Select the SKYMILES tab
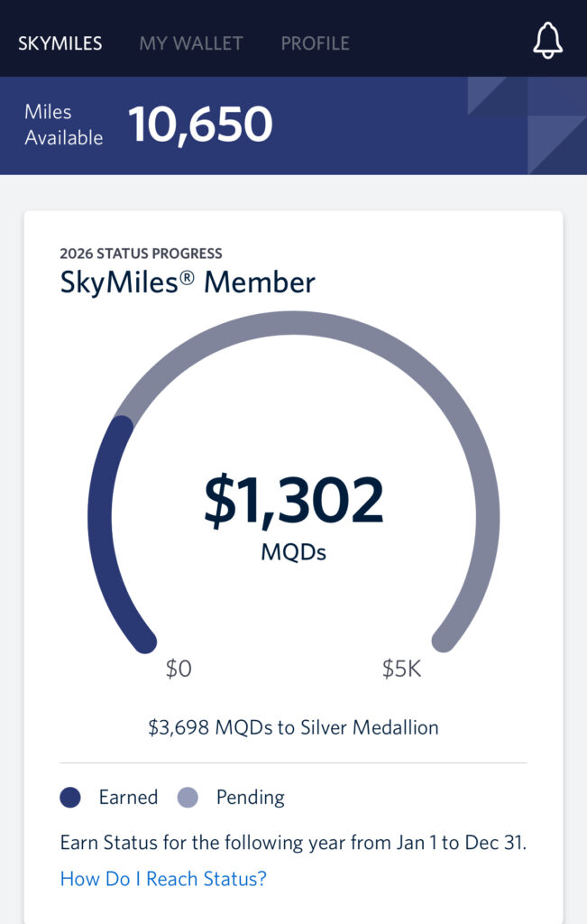587x924 pixels. (60, 43)
